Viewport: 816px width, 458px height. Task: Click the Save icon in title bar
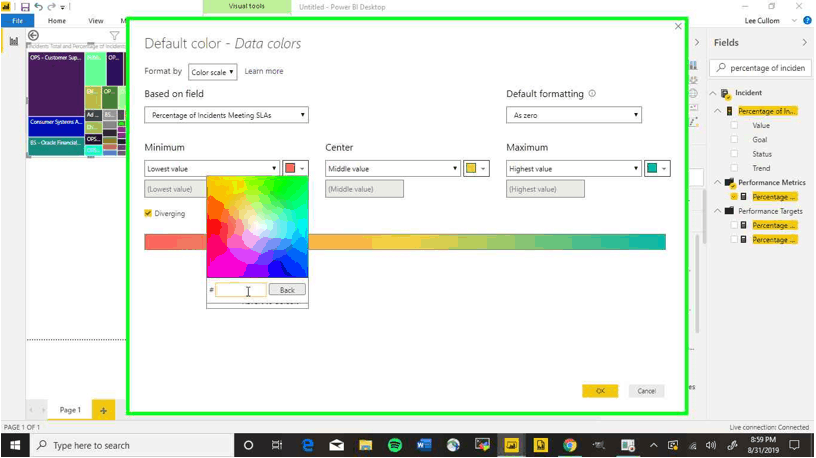click(x=24, y=7)
